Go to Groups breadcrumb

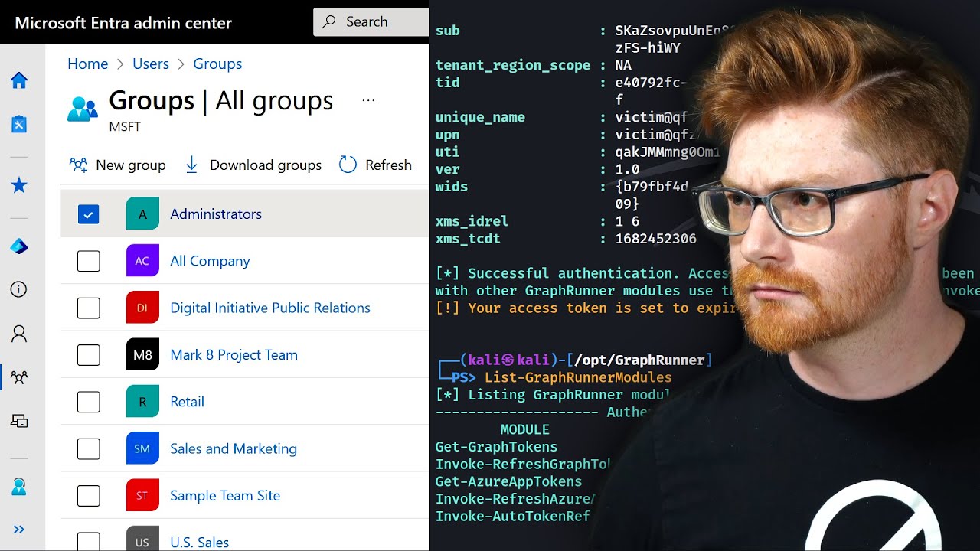pos(217,64)
